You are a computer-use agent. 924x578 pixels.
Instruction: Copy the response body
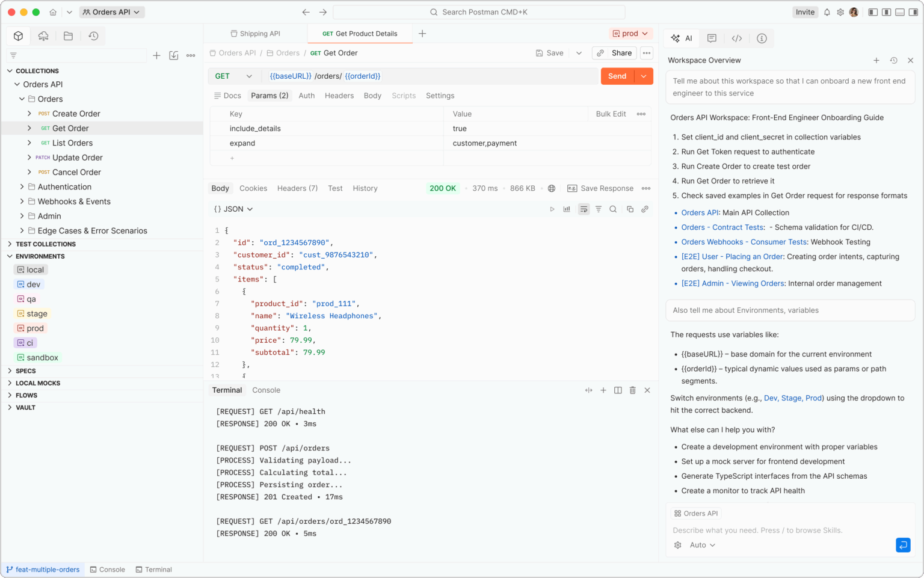(x=630, y=209)
